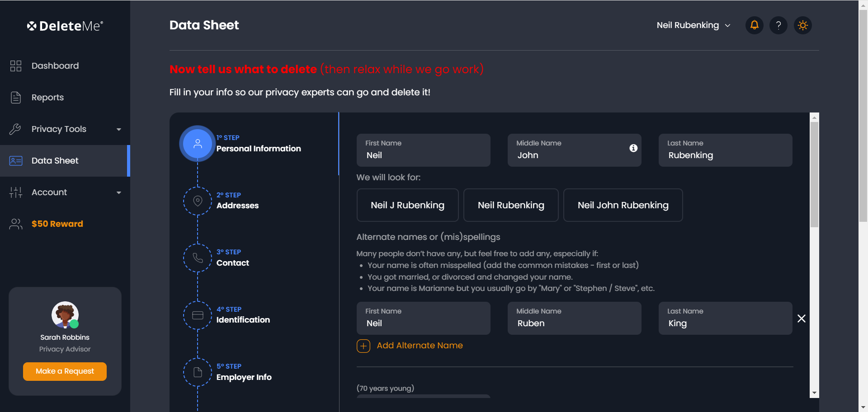Go to step 3 Contact
Image resolution: width=868 pixels, height=412 pixels.
point(233,258)
